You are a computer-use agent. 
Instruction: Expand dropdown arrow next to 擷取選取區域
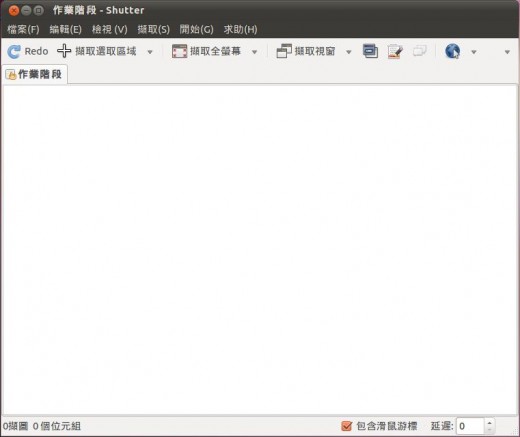point(150,52)
